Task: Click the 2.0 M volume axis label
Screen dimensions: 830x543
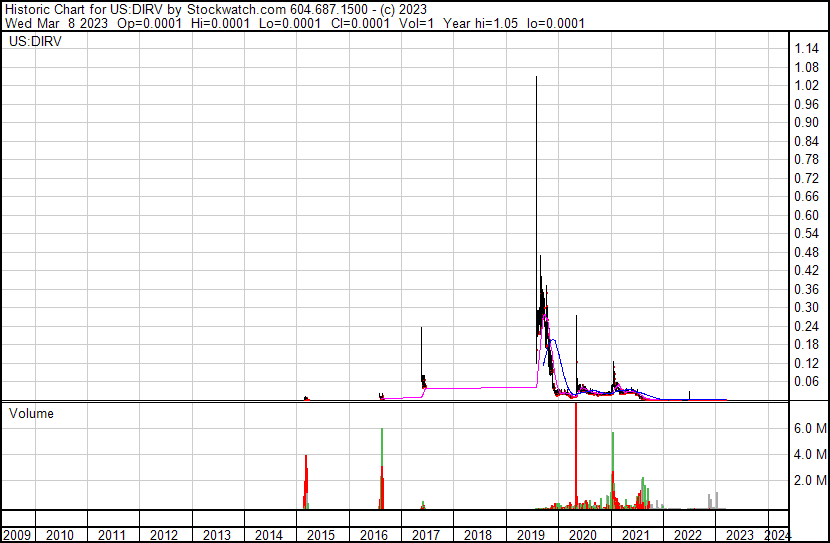Action: click(x=810, y=480)
